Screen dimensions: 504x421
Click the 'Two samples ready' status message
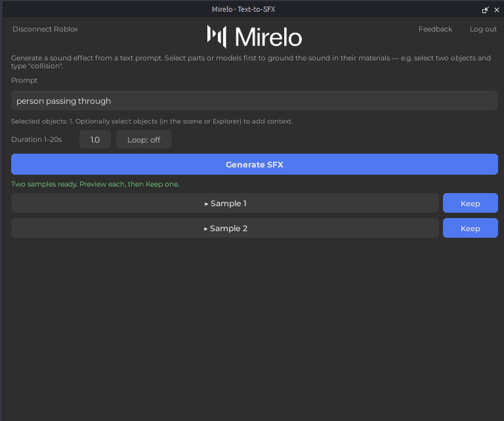[x=95, y=184]
